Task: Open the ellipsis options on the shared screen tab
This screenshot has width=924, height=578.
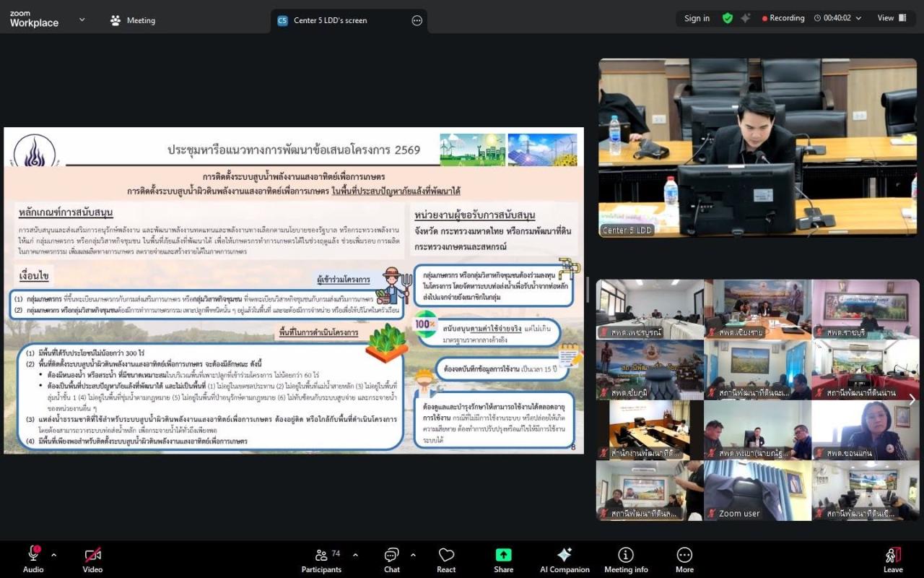Action: pos(417,20)
